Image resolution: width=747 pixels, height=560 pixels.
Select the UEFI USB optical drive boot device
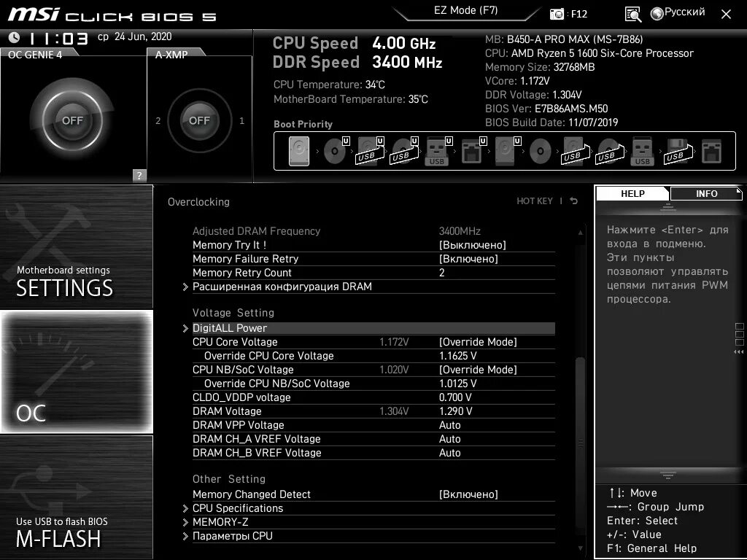pyautogui.click(x=404, y=151)
